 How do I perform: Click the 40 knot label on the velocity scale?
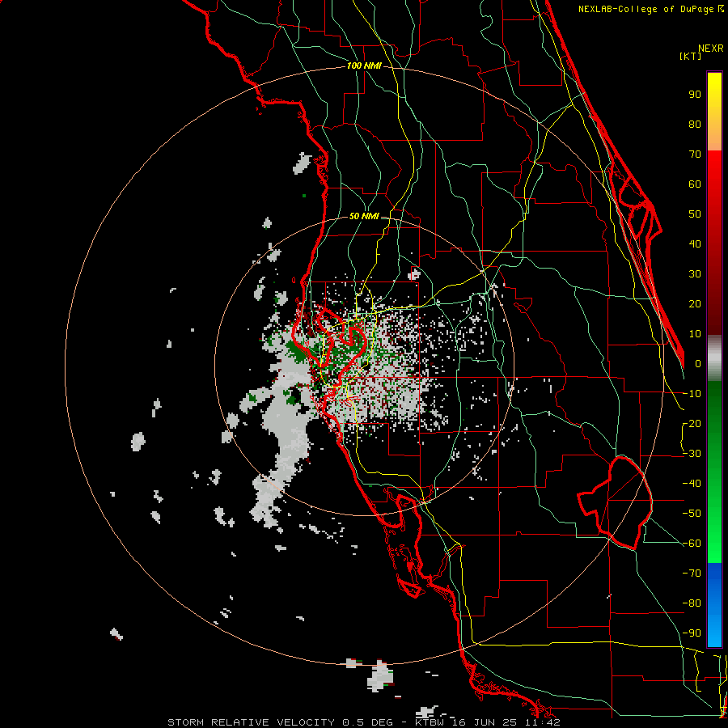(695, 244)
